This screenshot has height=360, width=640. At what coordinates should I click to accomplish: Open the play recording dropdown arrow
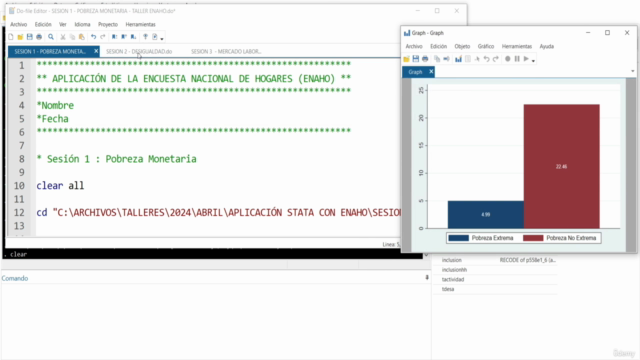[x=533, y=61]
